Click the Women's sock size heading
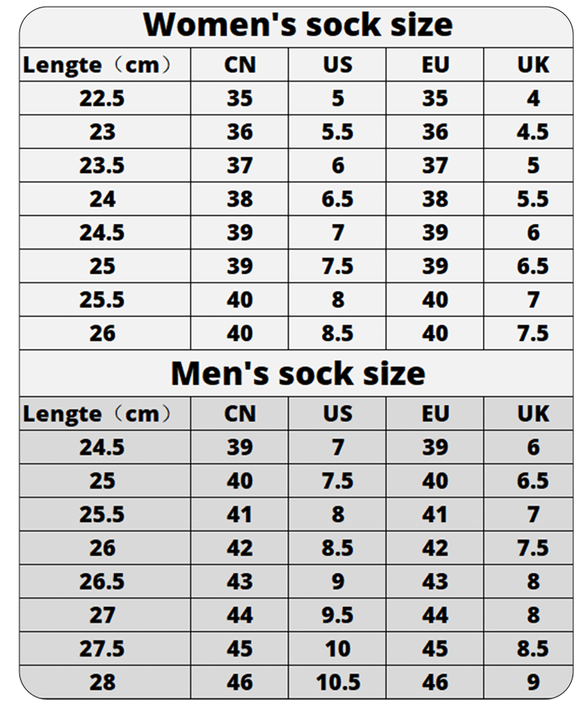This screenshot has width=588, height=712. point(298,25)
